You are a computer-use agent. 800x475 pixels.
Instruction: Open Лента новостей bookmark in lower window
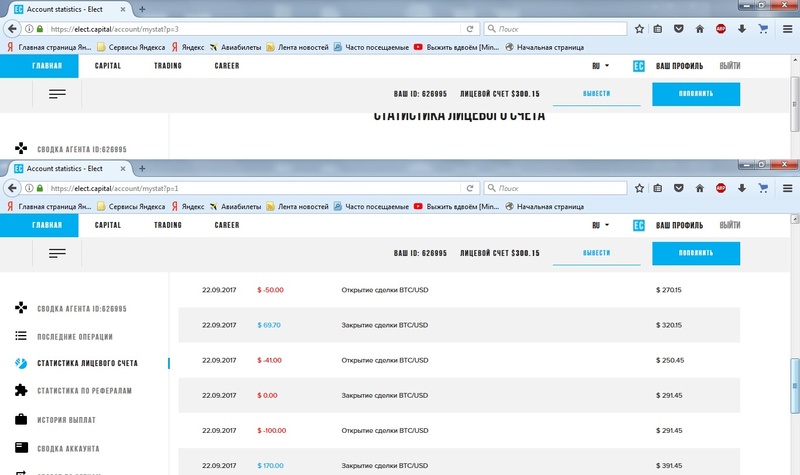tap(297, 207)
